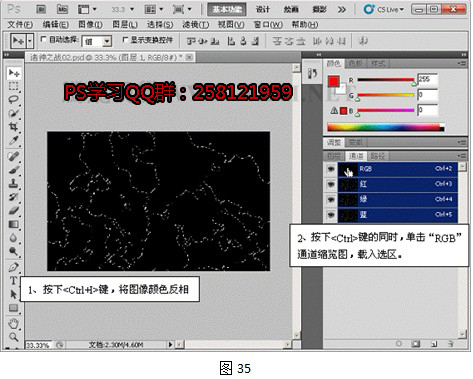
Task: Select the Blur tool
Action: click(x=14, y=238)
